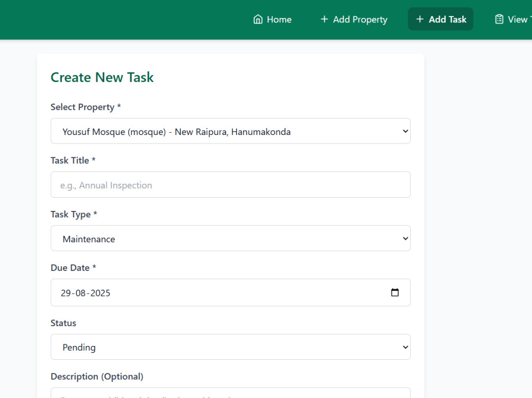Focus the Task Title input field
The image size is (532, 398).
pos(231,185)
